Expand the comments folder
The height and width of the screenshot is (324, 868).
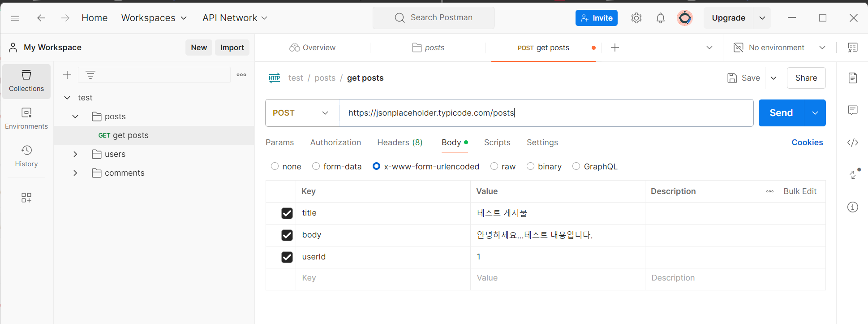75,173
